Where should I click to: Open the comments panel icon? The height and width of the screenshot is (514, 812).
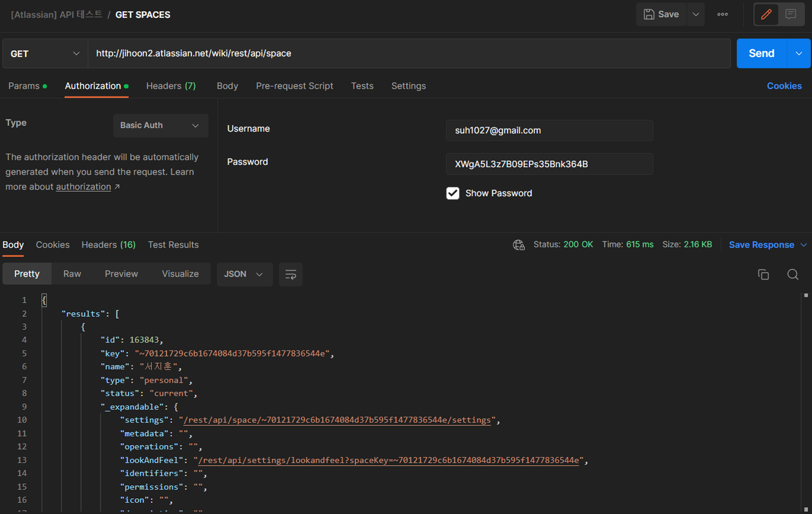click(x=791, y=14)
